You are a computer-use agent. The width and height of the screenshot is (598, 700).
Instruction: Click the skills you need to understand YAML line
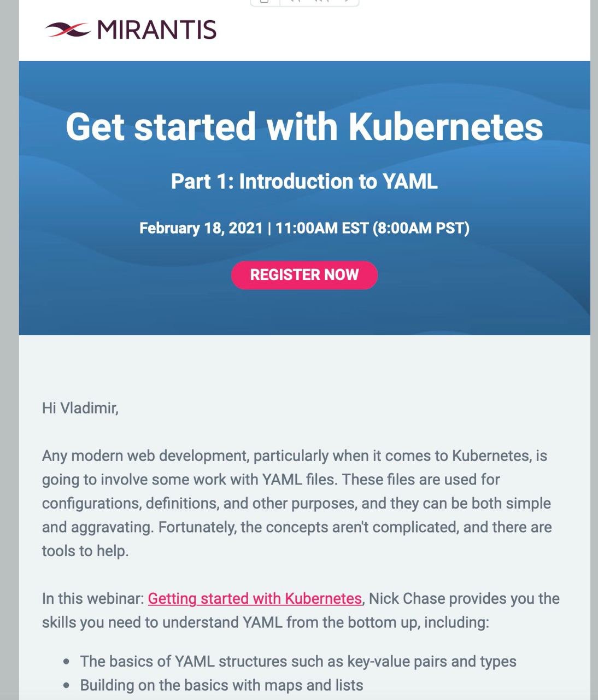[x=266, y=622]
